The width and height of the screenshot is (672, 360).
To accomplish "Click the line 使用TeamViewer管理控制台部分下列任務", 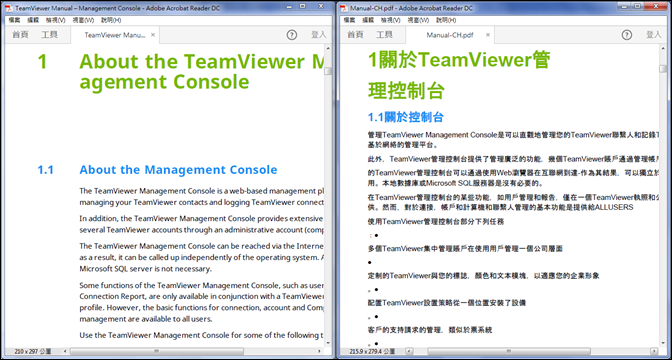I will click(x=435, y=222).
